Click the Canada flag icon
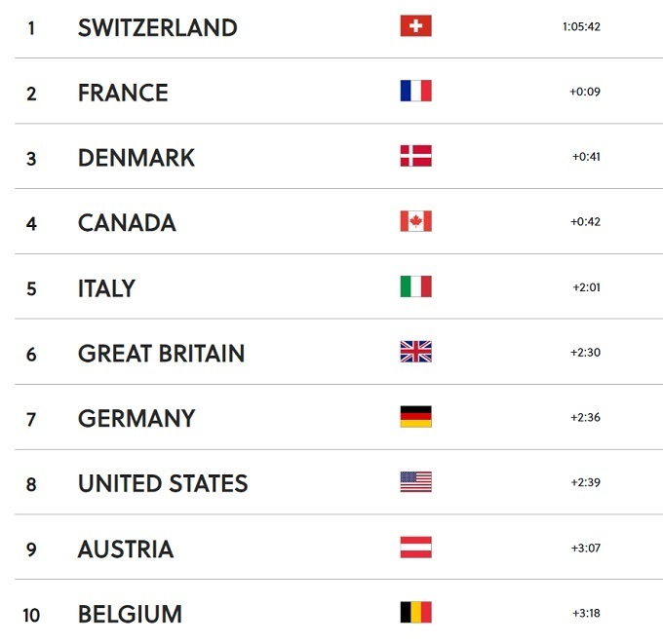The height and width of the screenshot is (644, 663). point(415,222)
